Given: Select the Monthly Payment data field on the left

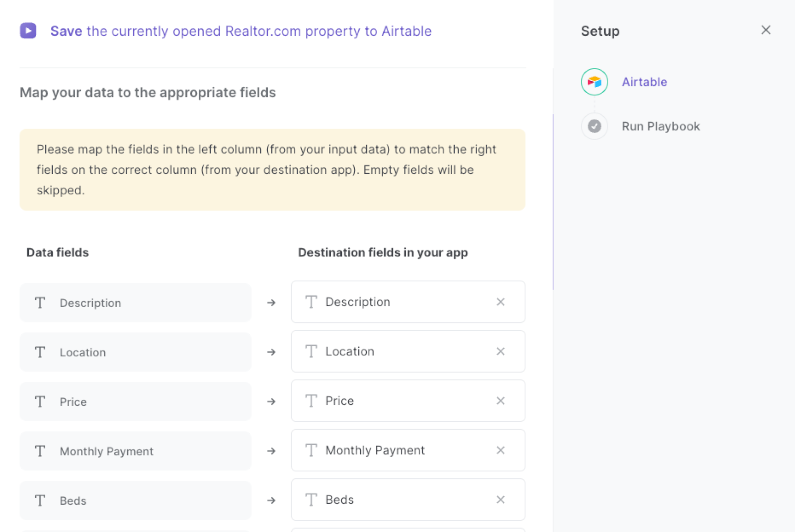Looking at the screenshot, I should coord(136,451).
